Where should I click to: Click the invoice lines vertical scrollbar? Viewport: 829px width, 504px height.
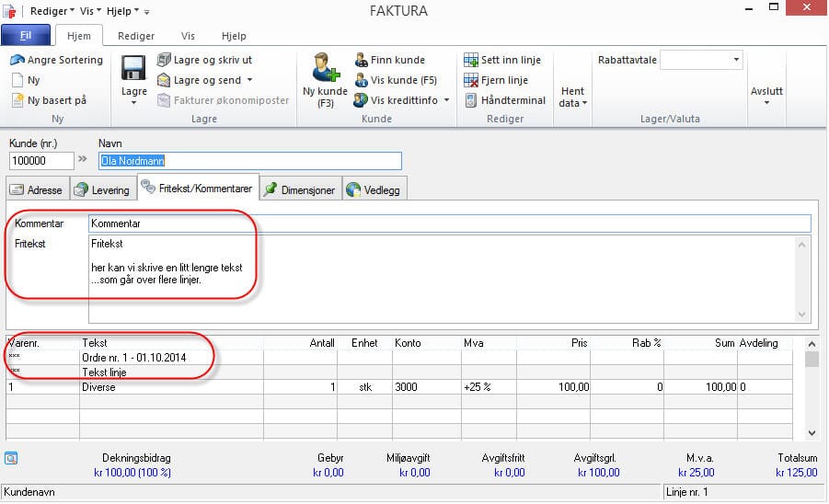tap(810, 395)
